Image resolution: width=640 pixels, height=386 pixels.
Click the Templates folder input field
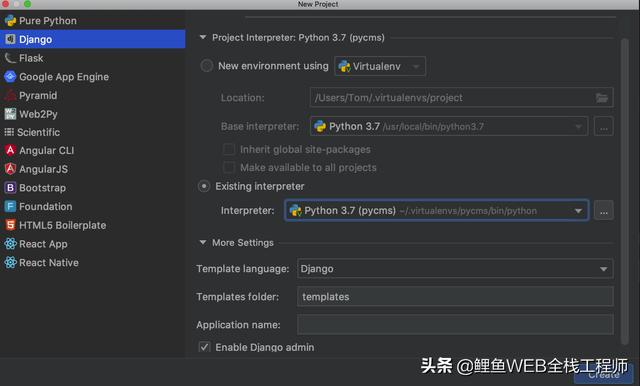455,297
